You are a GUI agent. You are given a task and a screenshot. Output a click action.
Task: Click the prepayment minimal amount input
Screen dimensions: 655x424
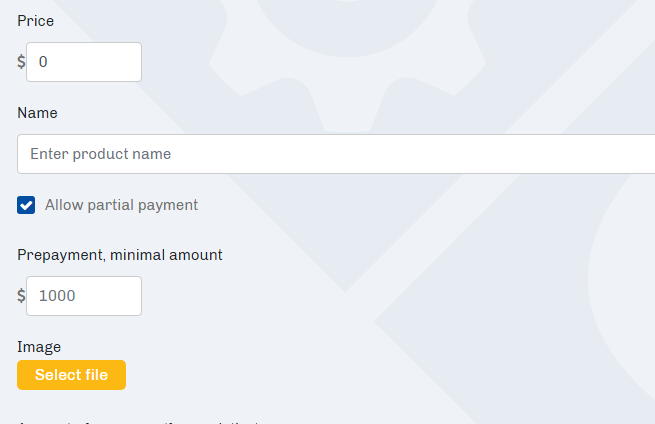pos(84,296)
